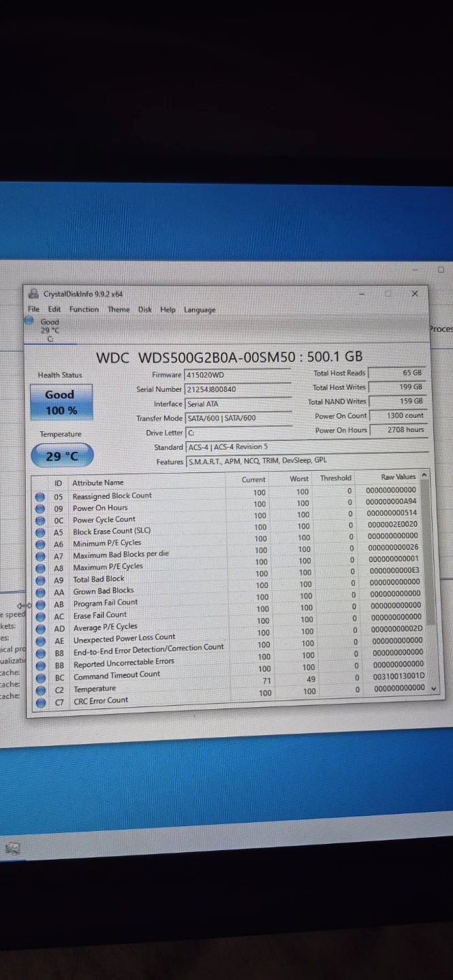Click the Worst column header
453x980 pixels.
[x=299, y=478]
